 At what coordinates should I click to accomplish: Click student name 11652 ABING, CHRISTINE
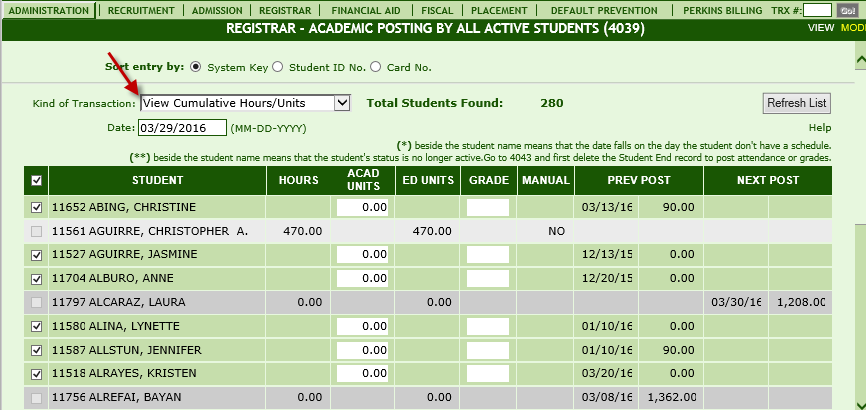[x=124, y=207]
